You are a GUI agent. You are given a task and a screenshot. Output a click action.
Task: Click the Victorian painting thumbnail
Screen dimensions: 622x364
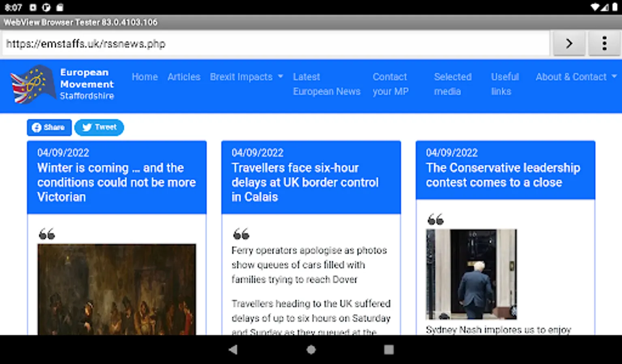(117, 289)
